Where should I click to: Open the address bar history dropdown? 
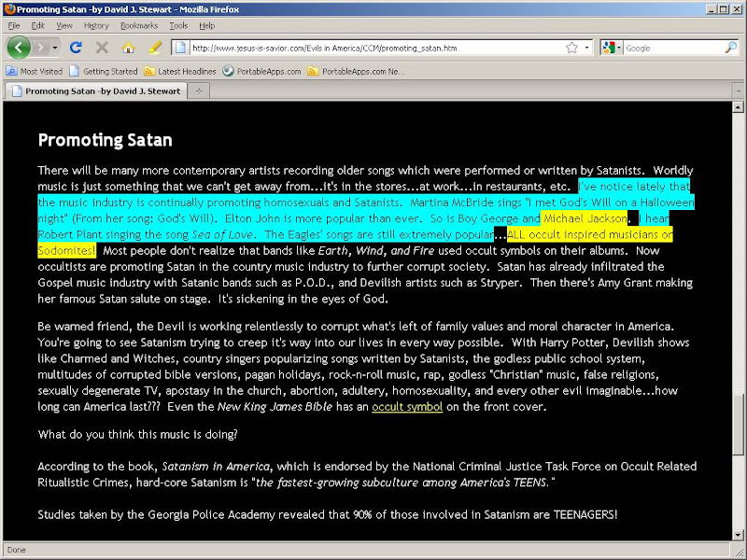pos(587,48)
